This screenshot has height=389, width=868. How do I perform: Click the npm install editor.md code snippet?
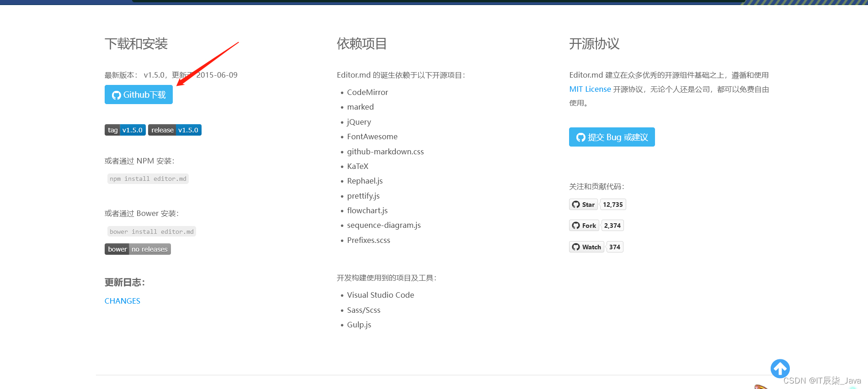click(x=148, y=179)
